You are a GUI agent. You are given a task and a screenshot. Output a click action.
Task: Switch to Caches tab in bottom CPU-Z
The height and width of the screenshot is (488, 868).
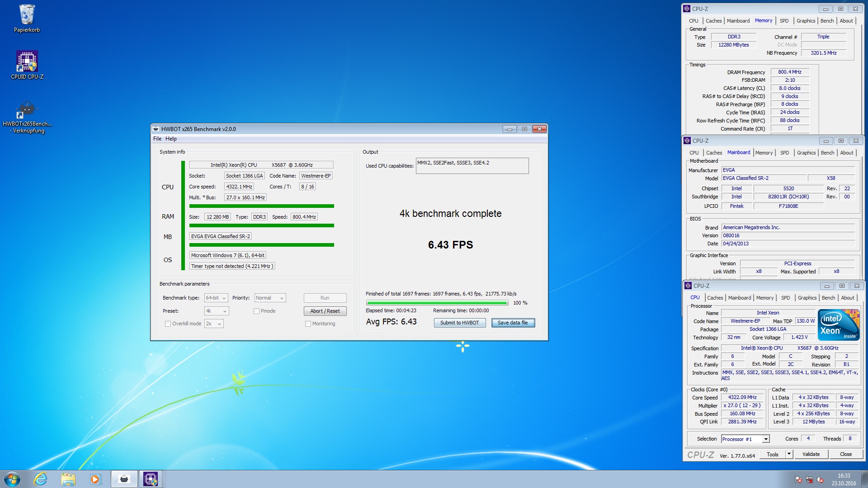pos(715,298)
